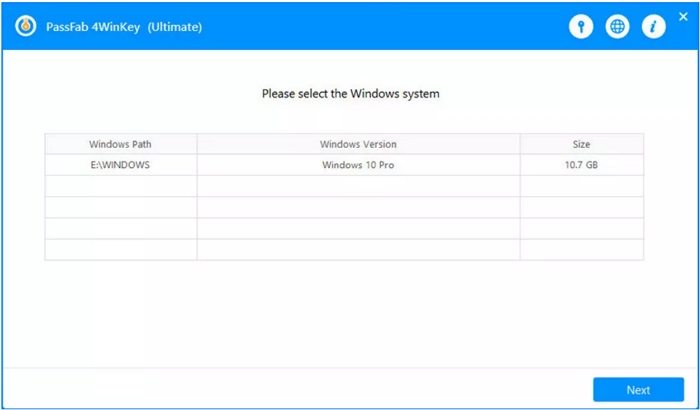Click the Size column header
Screen dimensions: 700x410
click(x=582, y=144)
